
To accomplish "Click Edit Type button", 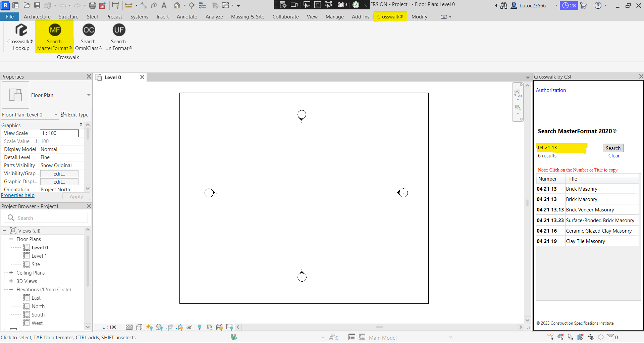I will [75, 115].
